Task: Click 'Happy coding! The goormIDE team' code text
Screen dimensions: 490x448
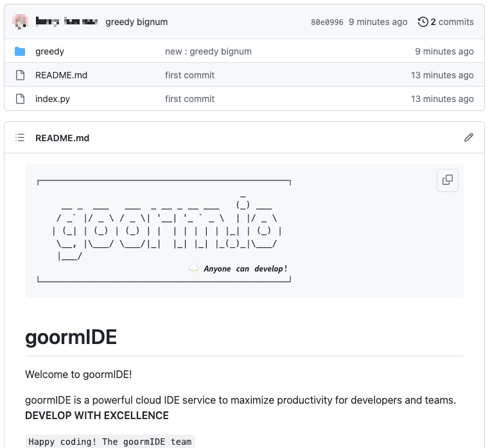Action: (110, 442)
